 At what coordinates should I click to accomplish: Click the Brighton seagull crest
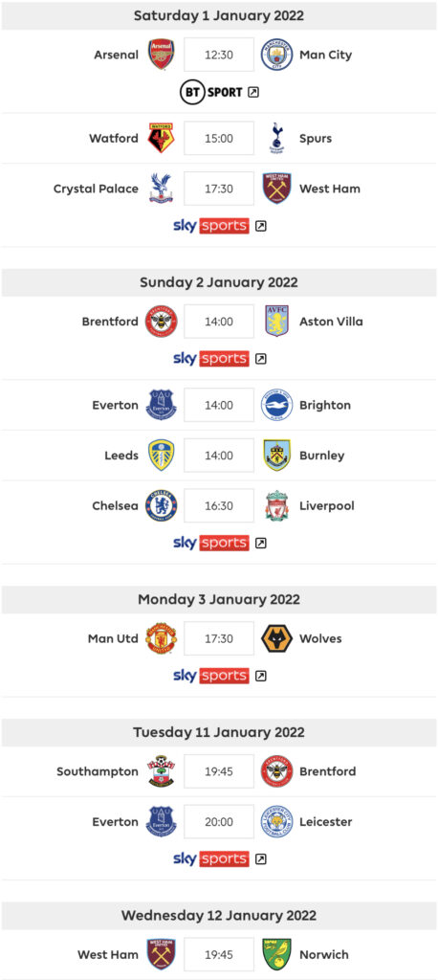click(276, 405)
